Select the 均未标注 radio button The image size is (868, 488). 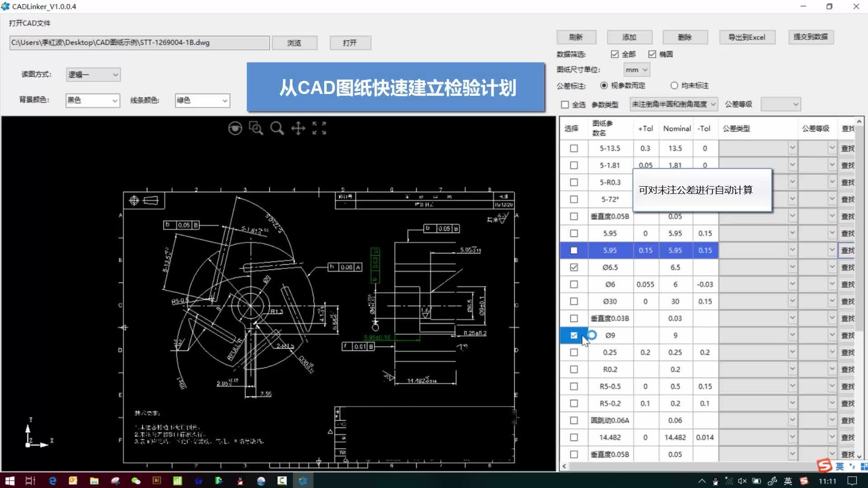coord(674,85)
